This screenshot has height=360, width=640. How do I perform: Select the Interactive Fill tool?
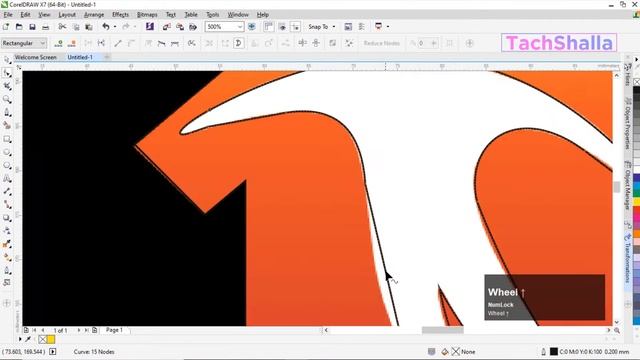pyautogui.click(x=7, y=257)
